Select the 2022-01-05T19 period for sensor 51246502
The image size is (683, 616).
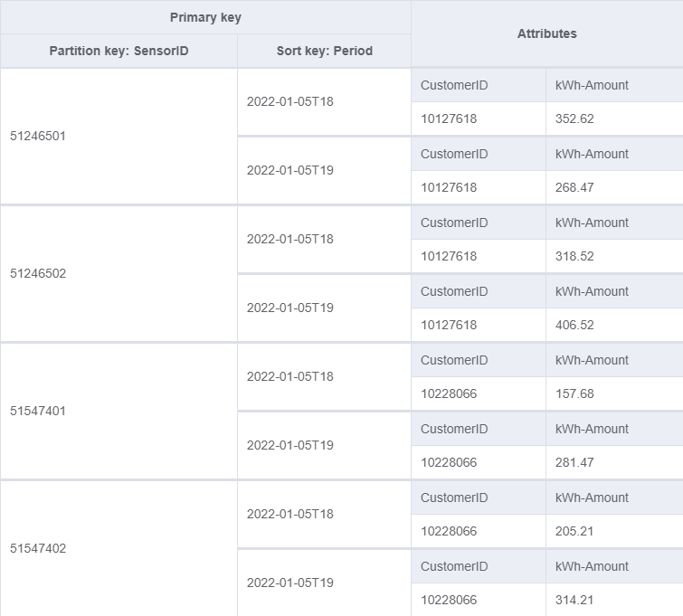(x=289, y=308)
